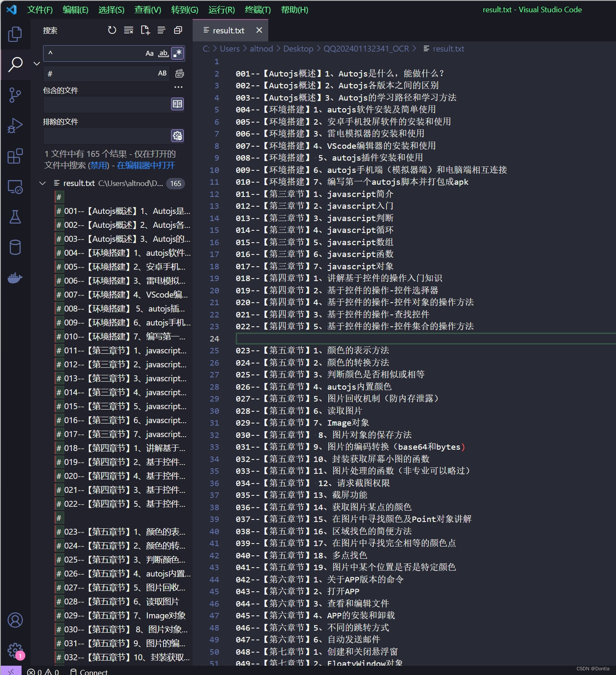Viewport: 616px width, 675px height.
Task: Click the VS Code logo menu
Action: pyautogui.click(x=11, y=9)
